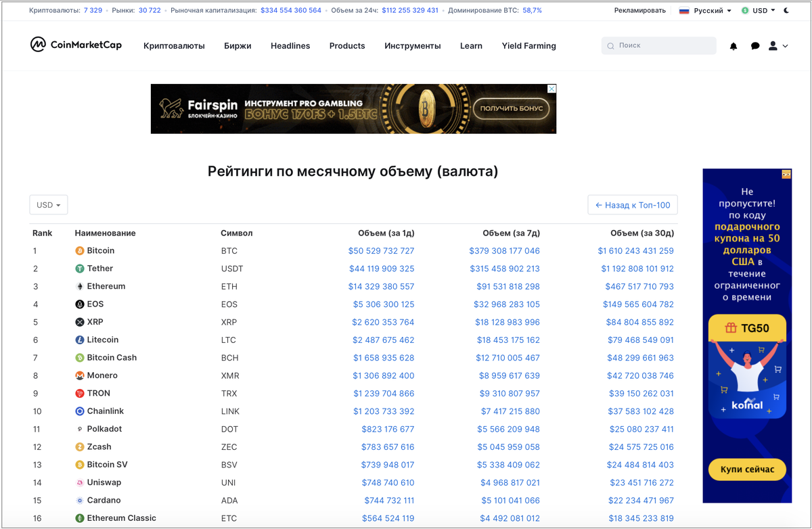Expand the USD table currency selector

pyautogui.click(x=49, y=205)
